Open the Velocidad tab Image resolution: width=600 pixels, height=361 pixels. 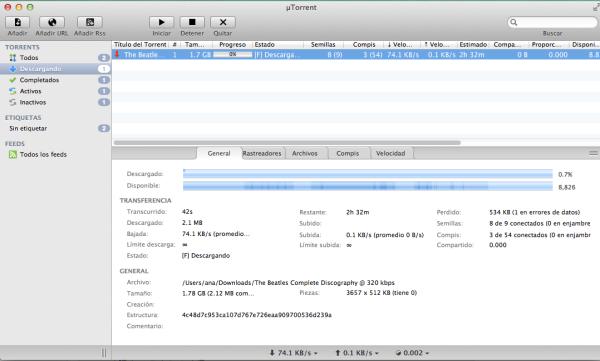(x=390, y=153)
